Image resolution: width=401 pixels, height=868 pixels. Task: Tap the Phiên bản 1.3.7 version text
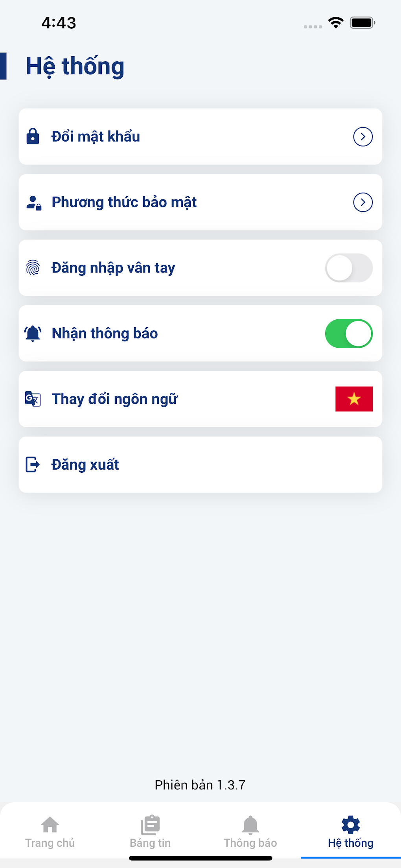[x=200, y=785]
